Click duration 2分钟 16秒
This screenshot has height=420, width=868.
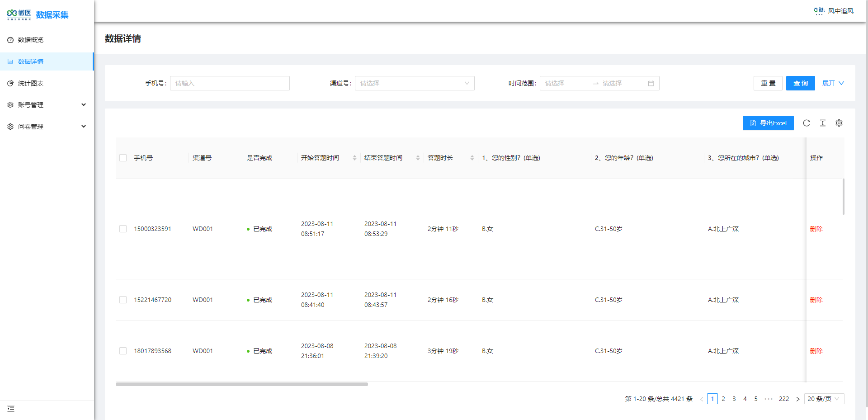coord(443,300)
